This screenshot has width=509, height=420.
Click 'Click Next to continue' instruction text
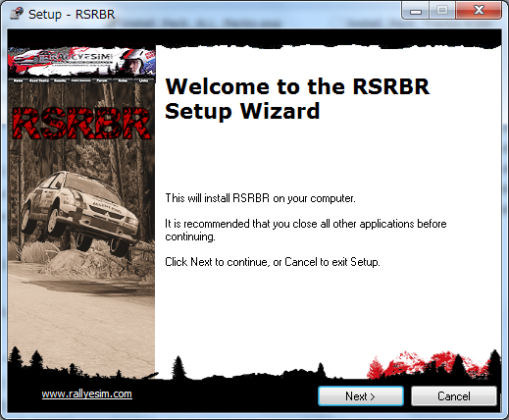(x=273, y=262)
